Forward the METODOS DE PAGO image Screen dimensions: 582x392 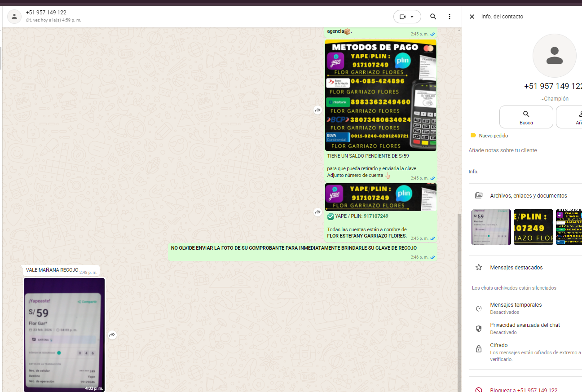[x=317, y=110]
